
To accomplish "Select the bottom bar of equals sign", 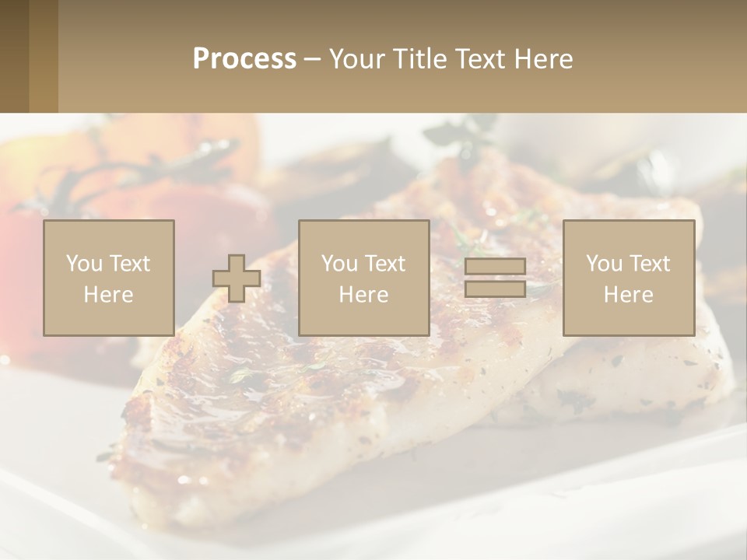I will pos(495,289).
